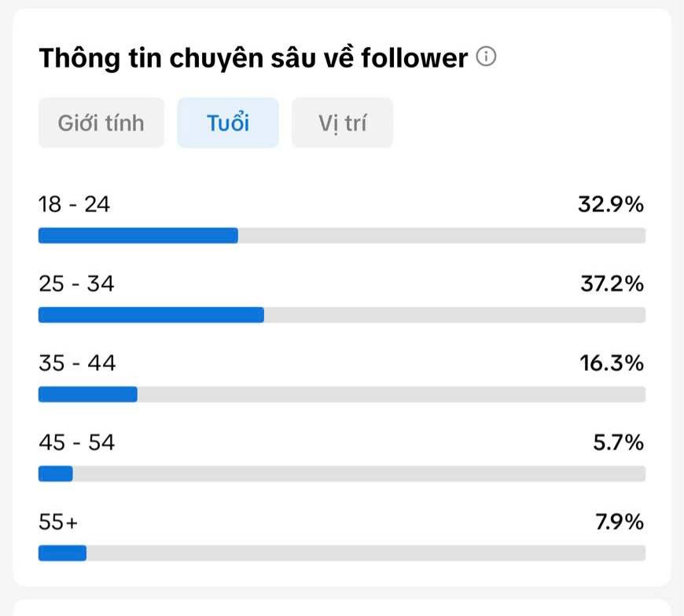Click the 25 - 34 age progress bar
The height and width of the screenshot is (616, 684).
tap(342, 315)
